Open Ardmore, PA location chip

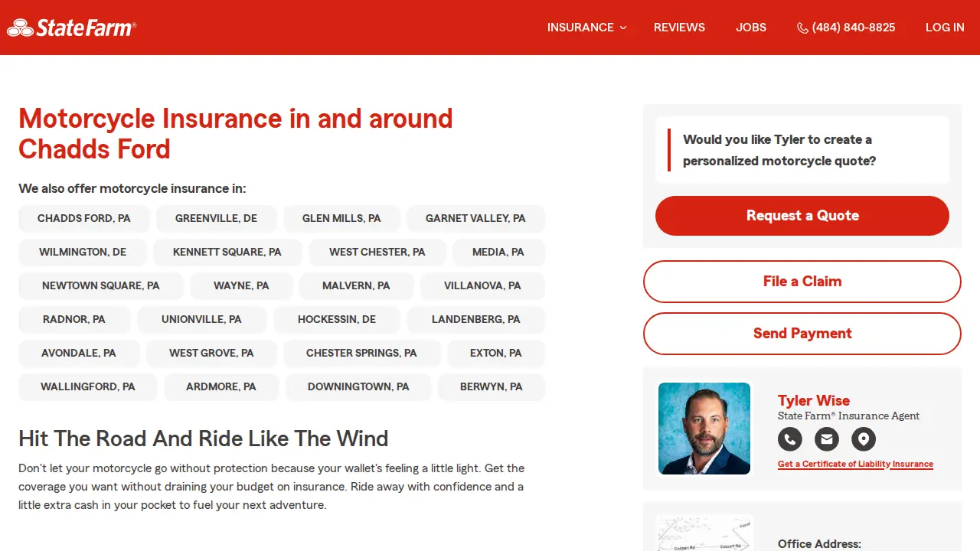click(x=221, y=386)
